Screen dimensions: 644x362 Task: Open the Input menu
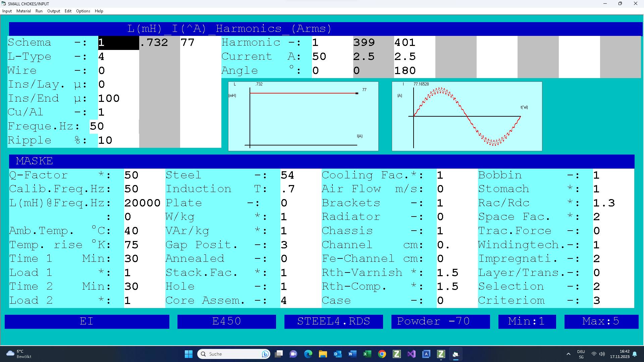[x=7, y=11]
